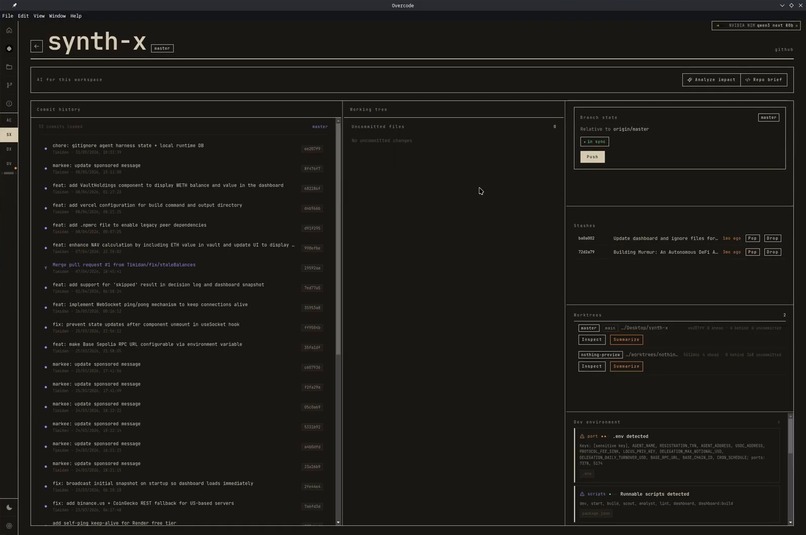This screenshot has width=806, height=535.
Task: Click the commit history scroll-down arrow
Action: pyautogui.click(x=338, y=522)
